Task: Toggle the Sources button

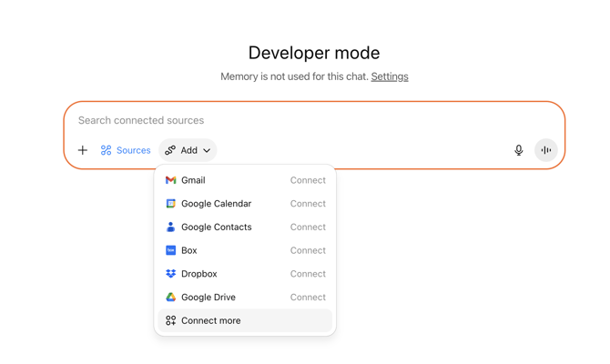Action: click(x=126, y=150)
